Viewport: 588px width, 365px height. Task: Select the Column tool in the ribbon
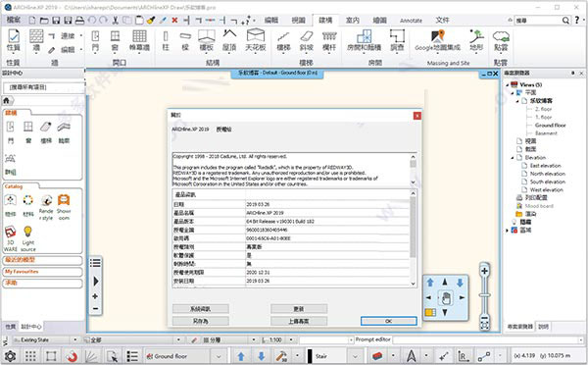(166, 40)
